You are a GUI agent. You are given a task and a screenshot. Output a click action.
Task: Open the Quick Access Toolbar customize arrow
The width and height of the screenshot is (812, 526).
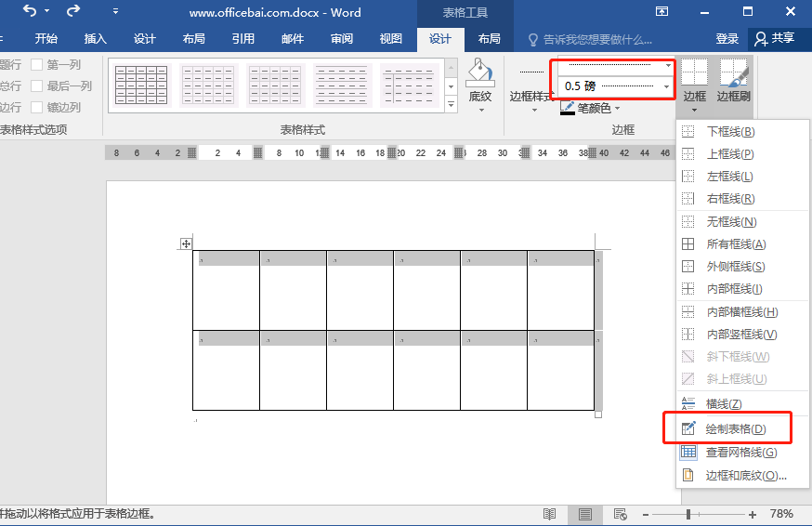pyautogui.click(x=115, y=11)
